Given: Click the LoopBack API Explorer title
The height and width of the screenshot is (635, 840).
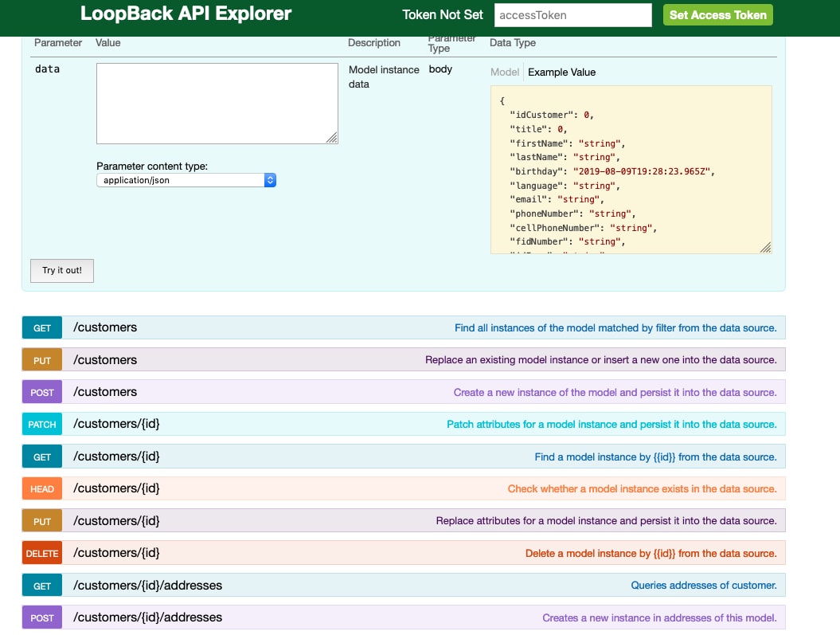Looking at the screenshot, I should coord(186,14).
